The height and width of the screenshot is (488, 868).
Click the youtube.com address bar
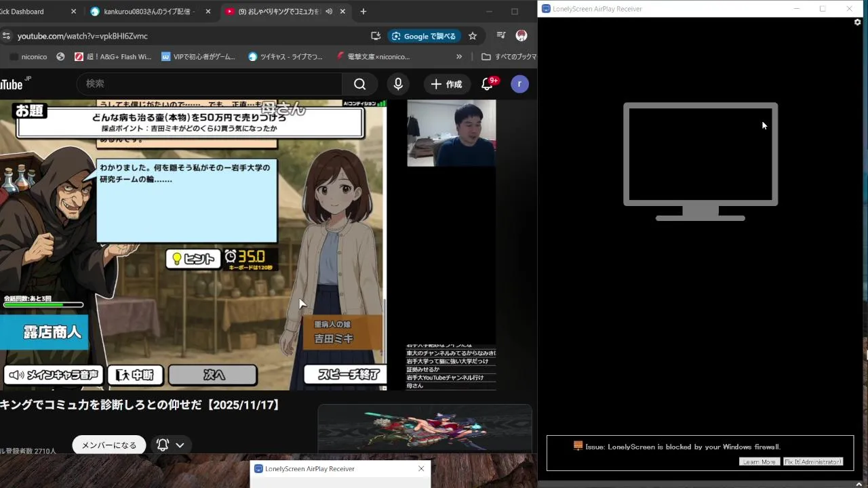click(190, 36)
